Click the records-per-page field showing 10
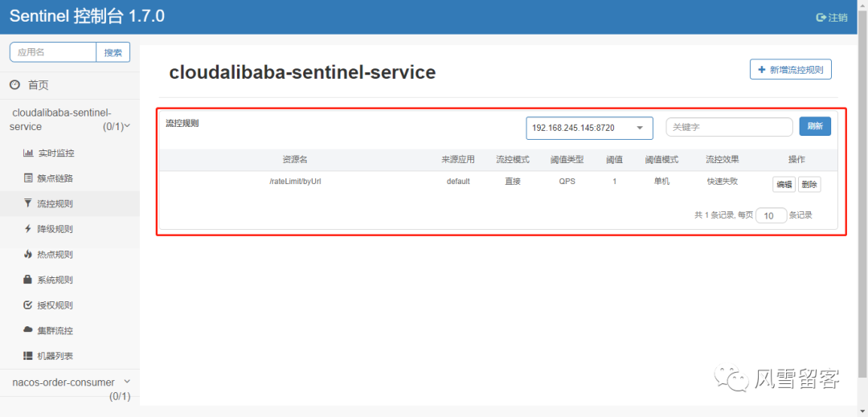 click(x=771, y=215)
